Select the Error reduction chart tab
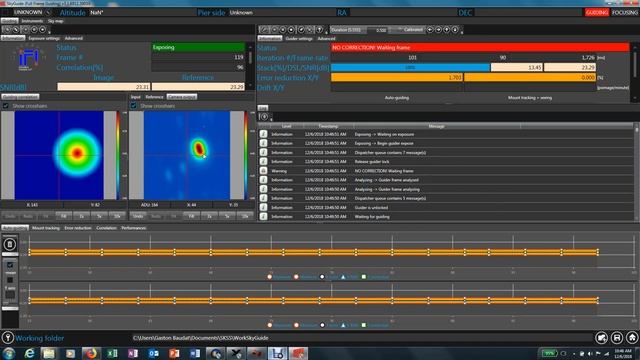This screenshot has height=360, width=640. pyautogui.click(x=78, y=228)
